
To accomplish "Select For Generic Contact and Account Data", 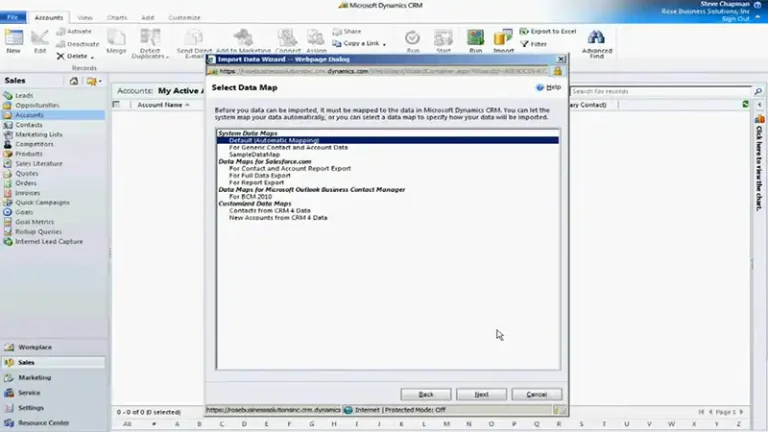I will pos(288,147).
